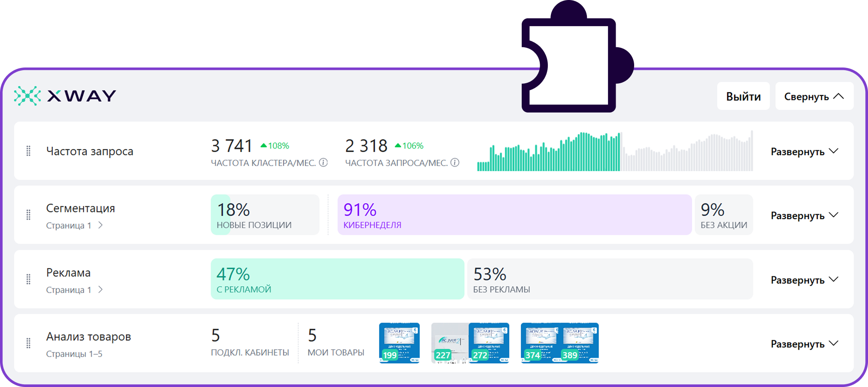868x387 pixels.
Task: Open Страница 1 link under Сегментация
Action: (74, 225)
